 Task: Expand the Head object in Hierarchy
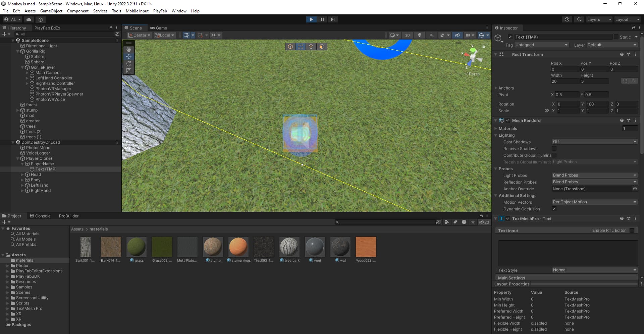point(23,175)
